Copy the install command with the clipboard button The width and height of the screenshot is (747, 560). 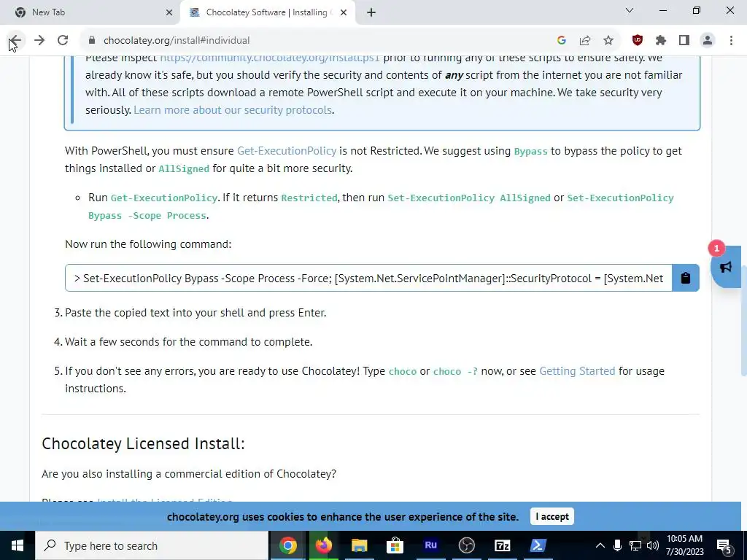(x=686, y=278)
